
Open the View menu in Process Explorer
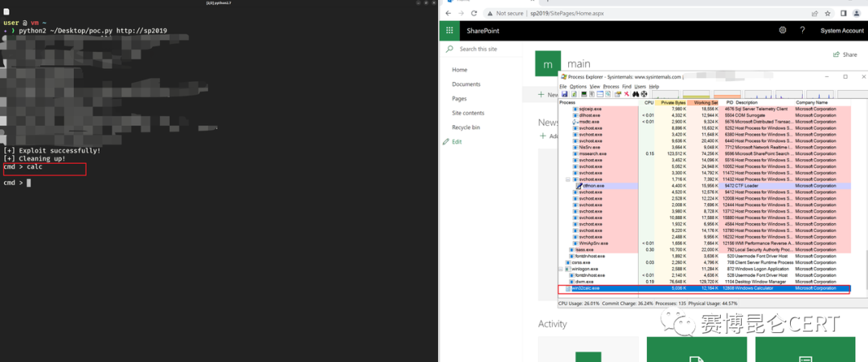(595, 87)
